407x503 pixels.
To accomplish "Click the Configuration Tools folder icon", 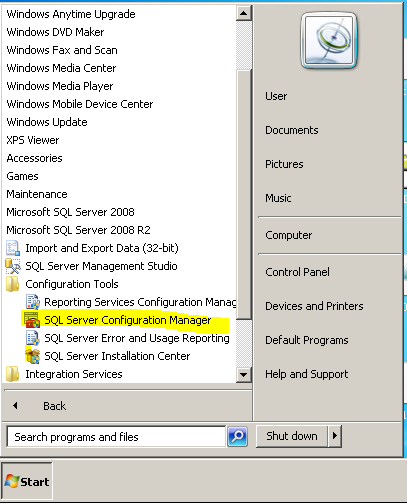I will coord(12,284).
